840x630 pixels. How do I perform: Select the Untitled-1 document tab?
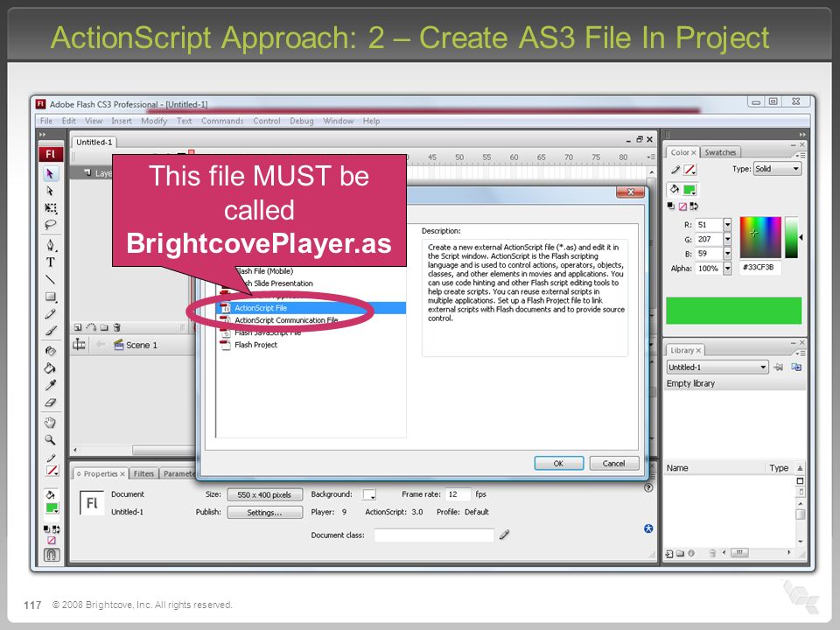point(94,142)
